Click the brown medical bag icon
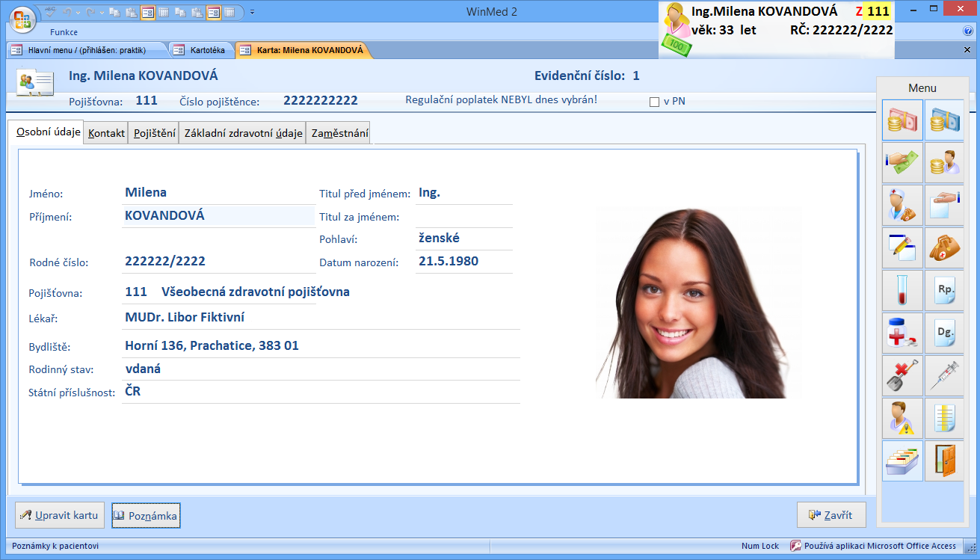 coord(944,248)
